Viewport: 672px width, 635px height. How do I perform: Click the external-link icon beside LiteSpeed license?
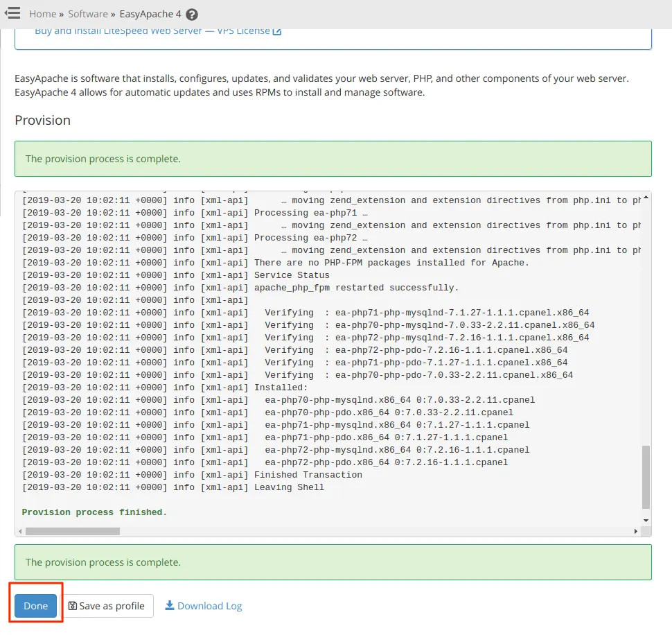277,31
